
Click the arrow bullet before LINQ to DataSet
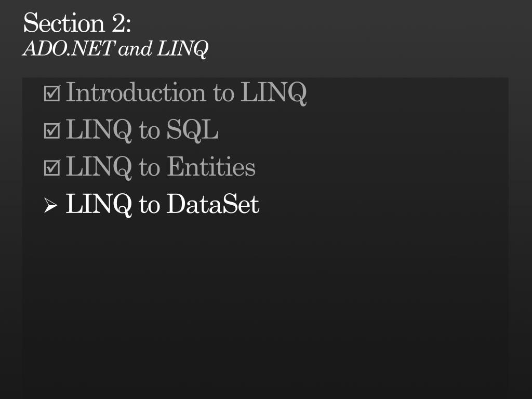(50, 205)
